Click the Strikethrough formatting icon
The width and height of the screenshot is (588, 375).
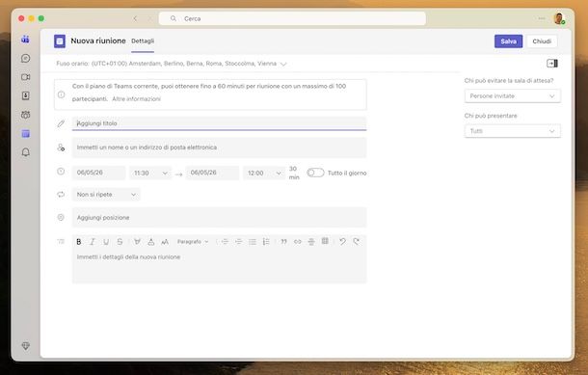coord(120,242)
